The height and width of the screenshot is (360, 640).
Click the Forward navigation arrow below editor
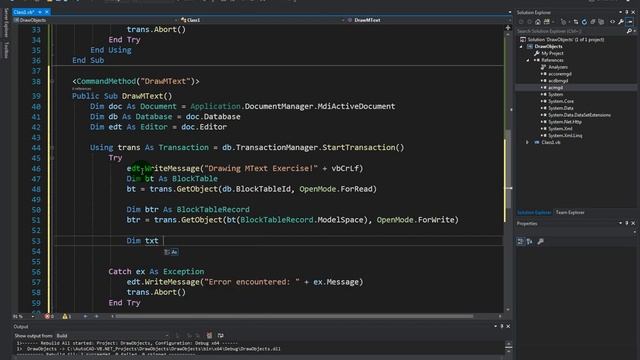point(97,316)
